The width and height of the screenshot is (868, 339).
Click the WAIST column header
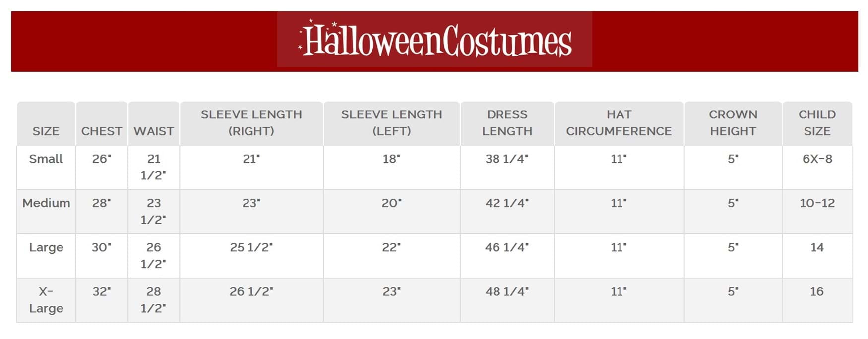pos(154,131)
